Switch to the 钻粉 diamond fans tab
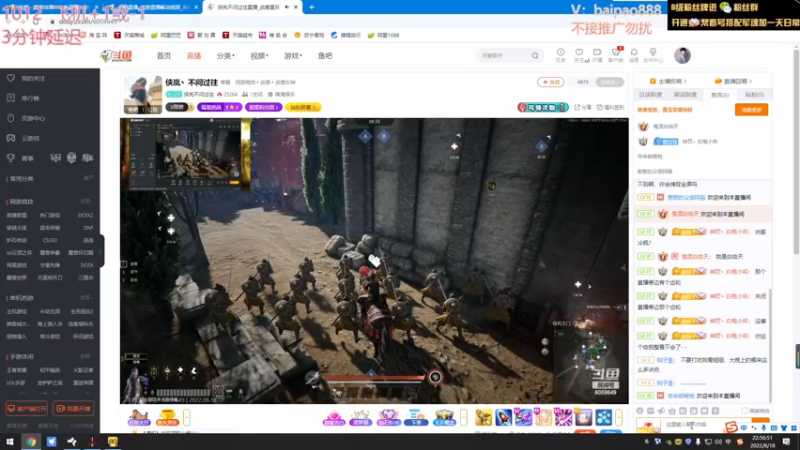The image size is (800, 450). [x=755, y=95]
